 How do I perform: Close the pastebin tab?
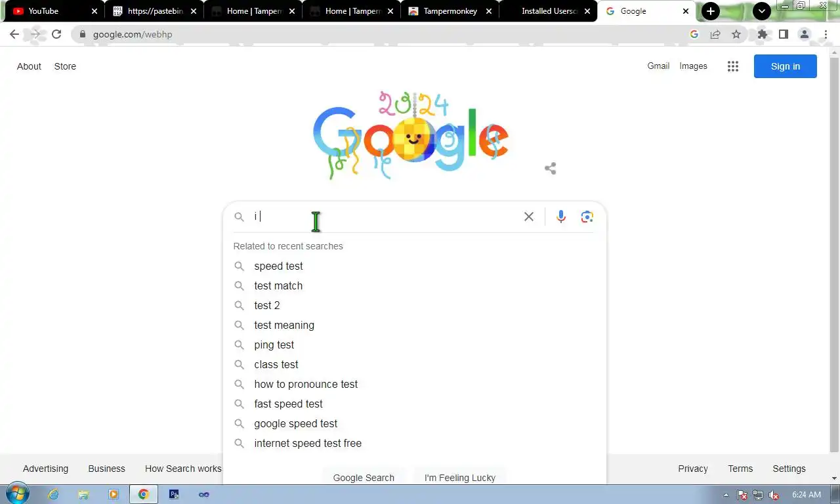[194, 11]
